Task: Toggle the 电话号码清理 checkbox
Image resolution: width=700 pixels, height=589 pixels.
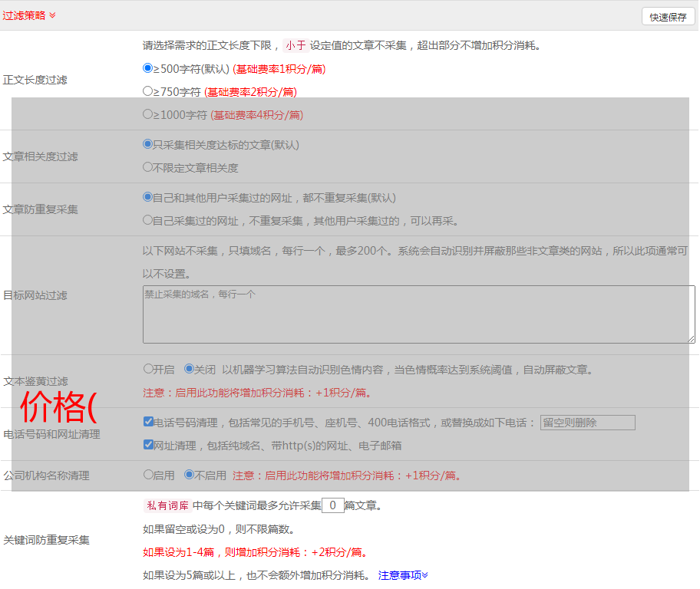Action: coord(148,422)
